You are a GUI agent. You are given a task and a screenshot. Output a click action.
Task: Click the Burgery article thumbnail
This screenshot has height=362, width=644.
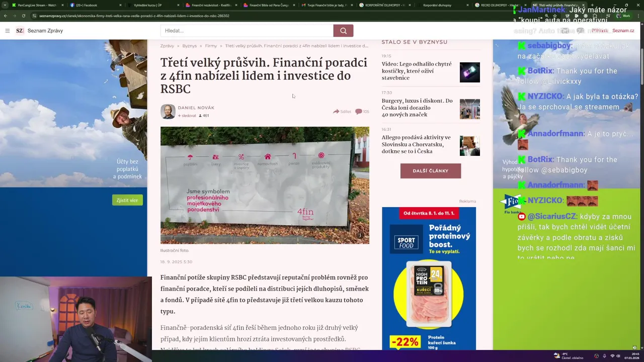(470, 109)
